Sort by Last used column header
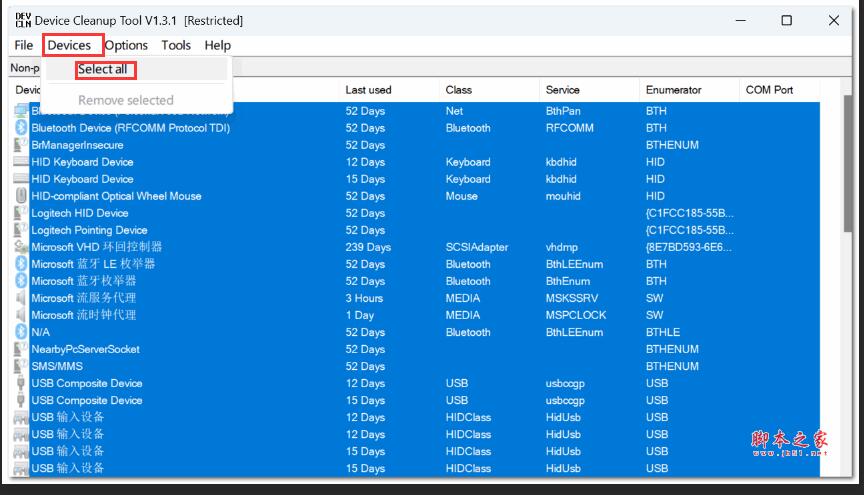Screen dimensions: 864x495 tap(368, 90)
